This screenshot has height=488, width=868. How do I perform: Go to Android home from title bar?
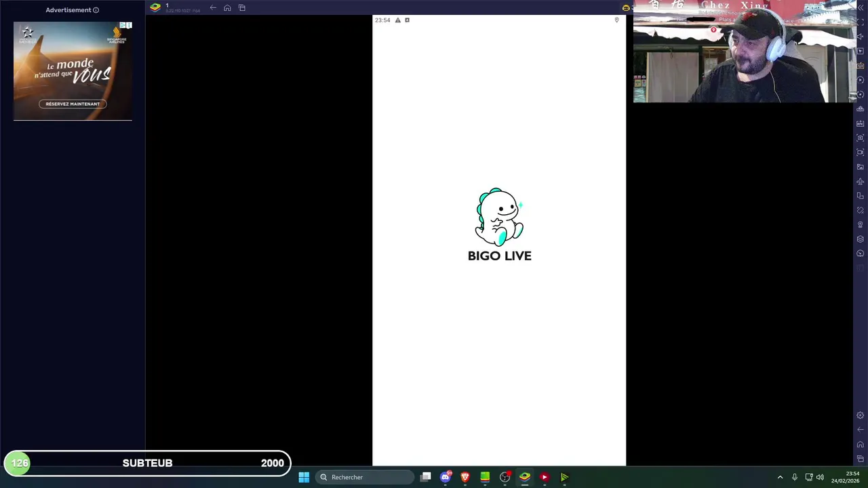(227, 7)
